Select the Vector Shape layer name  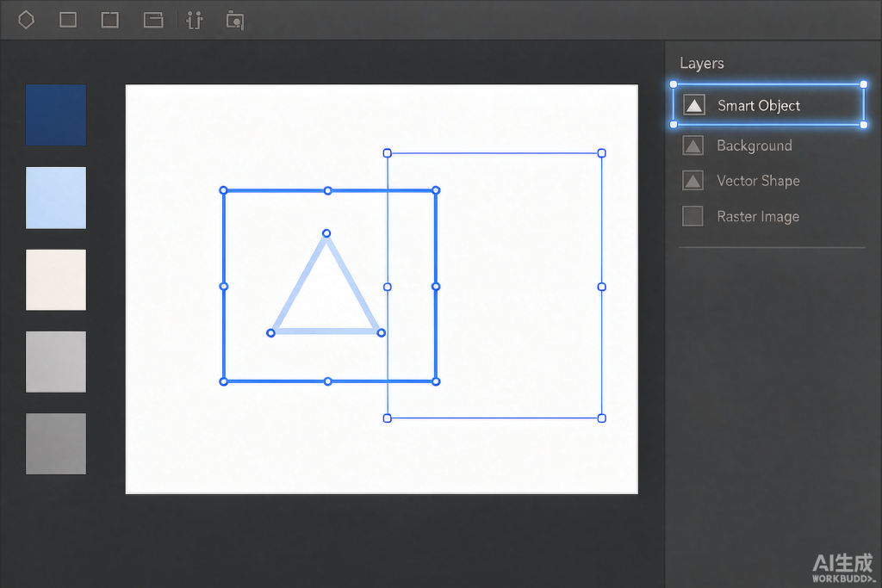point(758,181)
